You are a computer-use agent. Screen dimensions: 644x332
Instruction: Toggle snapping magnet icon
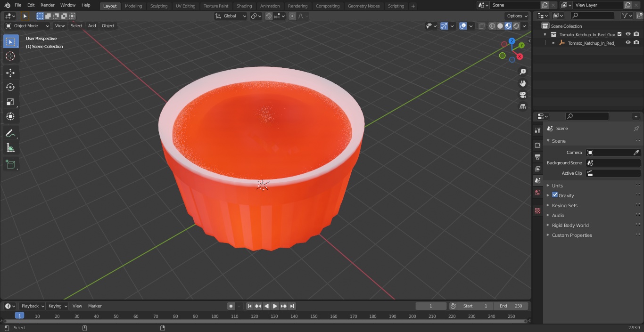(x=268, y=16)
